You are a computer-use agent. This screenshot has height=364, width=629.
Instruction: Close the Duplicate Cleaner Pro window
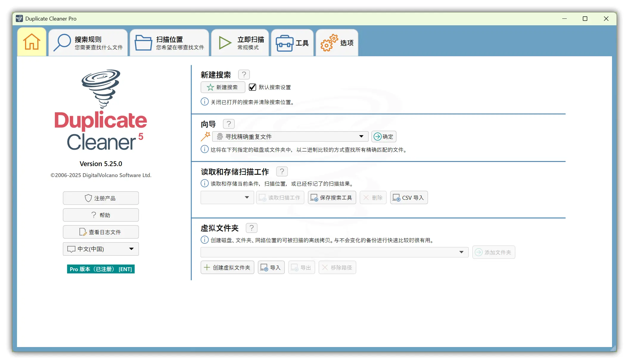pyautogui.click(x=606, y=18)
